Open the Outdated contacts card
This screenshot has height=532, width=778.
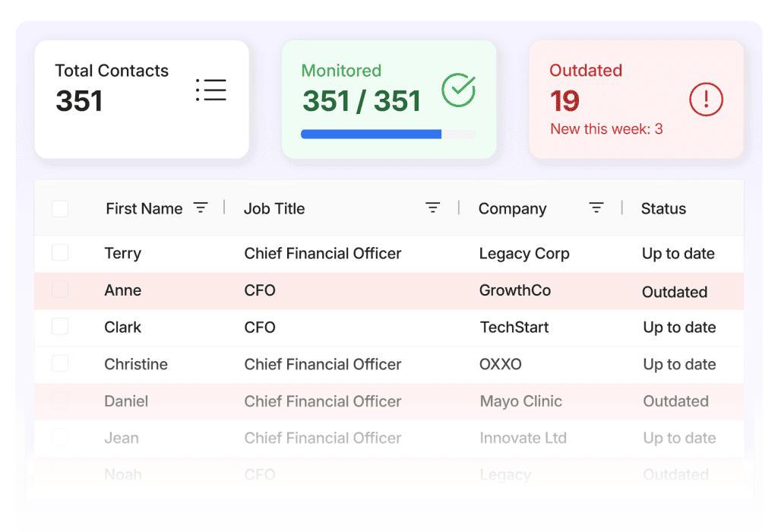point(636,100)
